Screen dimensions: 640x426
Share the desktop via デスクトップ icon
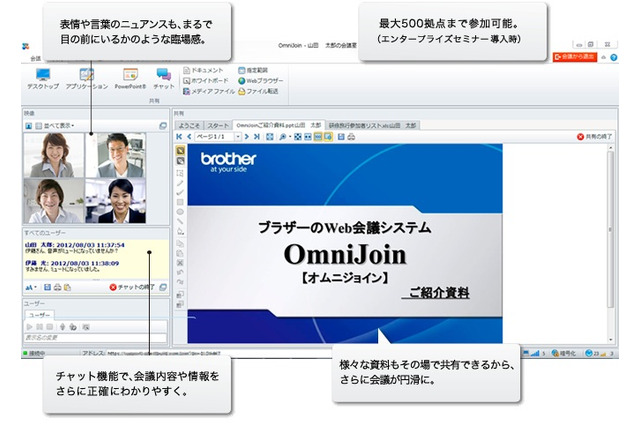click(43, 79)
